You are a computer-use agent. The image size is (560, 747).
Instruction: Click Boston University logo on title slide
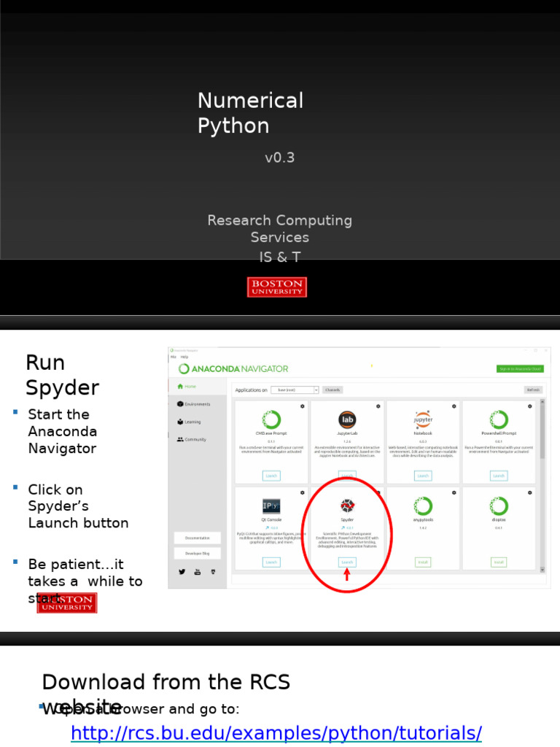276,287
